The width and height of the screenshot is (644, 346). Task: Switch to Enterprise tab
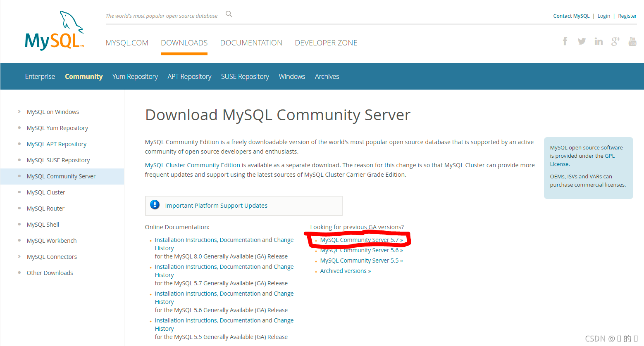pos(40,76)
